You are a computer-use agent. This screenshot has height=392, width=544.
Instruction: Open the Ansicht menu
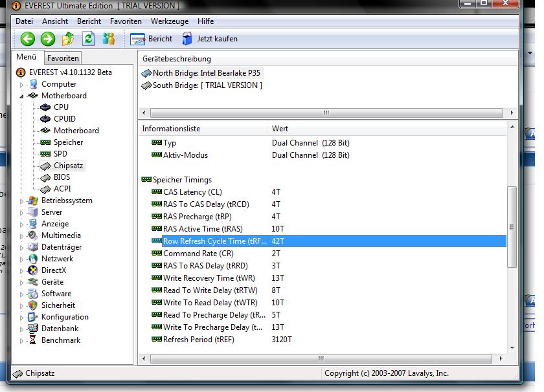coord(55,21)
